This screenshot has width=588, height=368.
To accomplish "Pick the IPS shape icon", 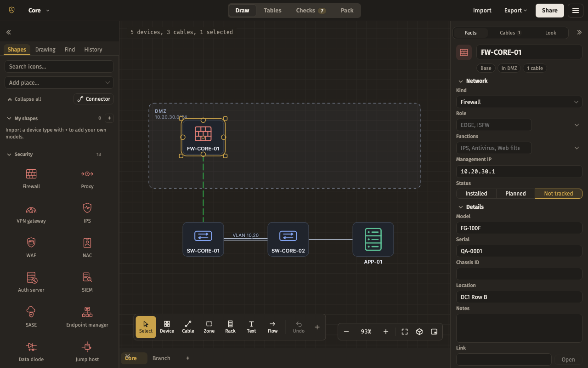I will click(x=87, y=213).
